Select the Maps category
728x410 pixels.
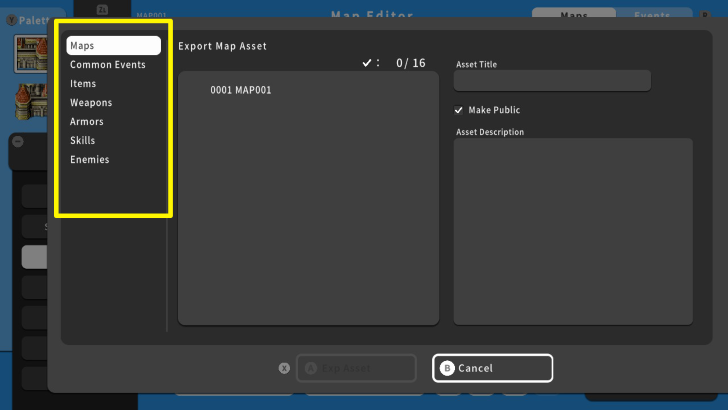pyautogui.click(x=113, y=46)
